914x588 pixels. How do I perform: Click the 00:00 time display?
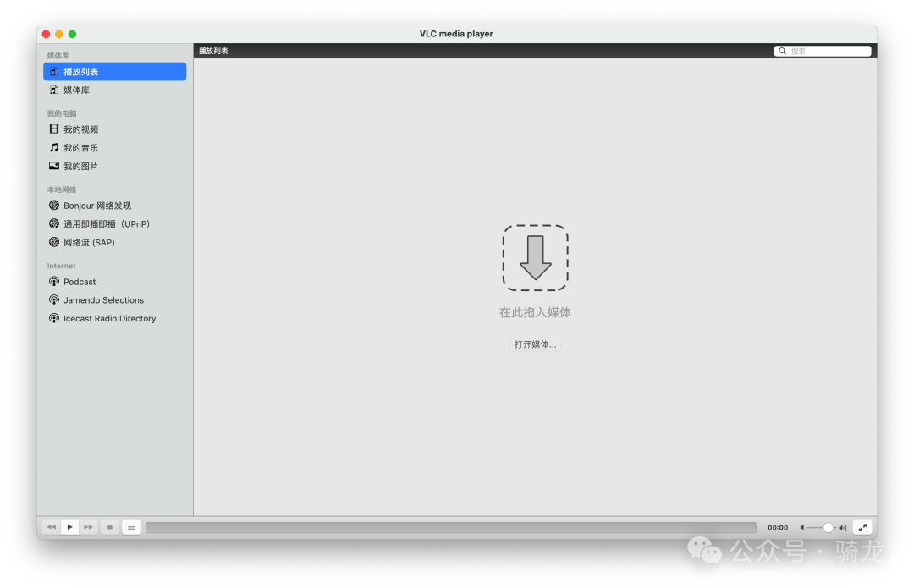point(778,527)
